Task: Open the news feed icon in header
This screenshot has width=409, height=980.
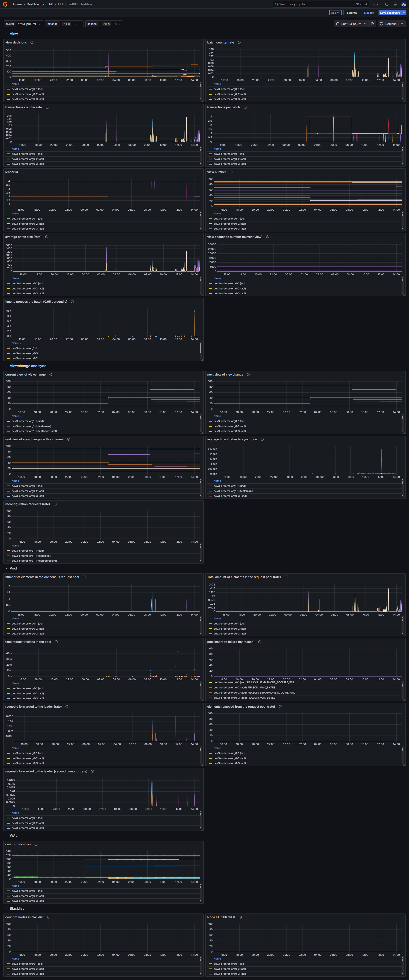Action: point(395,4)
